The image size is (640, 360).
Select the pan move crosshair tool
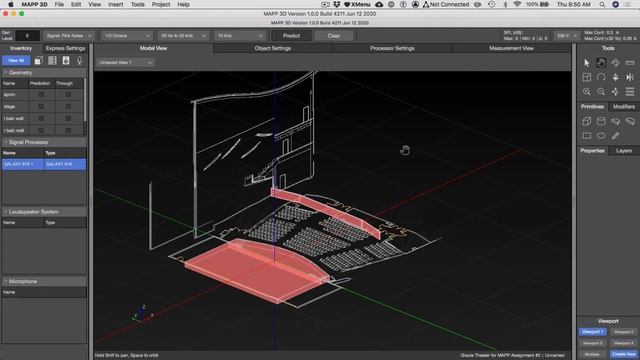(x=615, y=92)
